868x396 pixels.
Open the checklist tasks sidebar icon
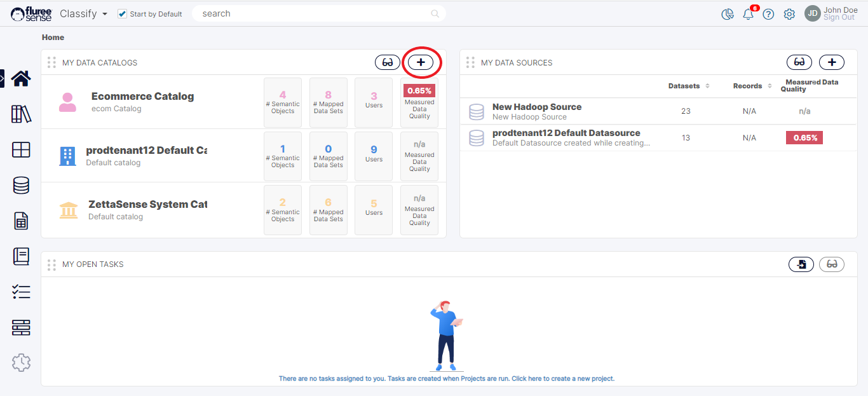(x=21, y=292)
